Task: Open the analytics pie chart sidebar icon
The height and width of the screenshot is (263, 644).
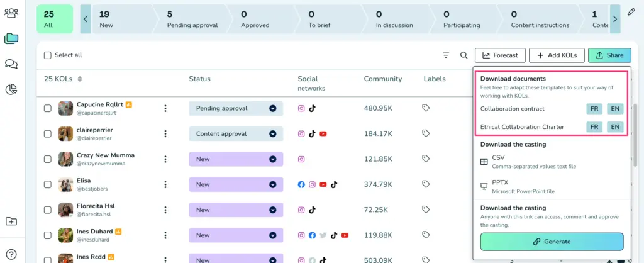Action: (11, 89)
